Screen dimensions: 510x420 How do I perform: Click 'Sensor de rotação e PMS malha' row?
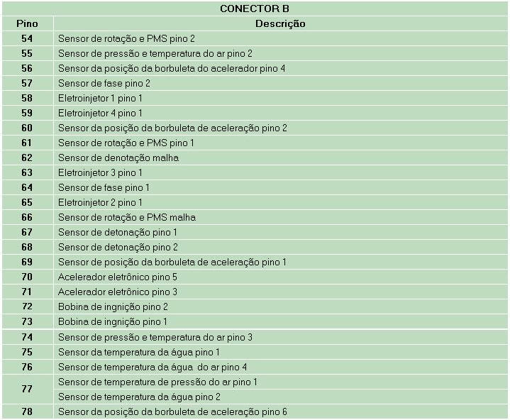tap(126, 217)
